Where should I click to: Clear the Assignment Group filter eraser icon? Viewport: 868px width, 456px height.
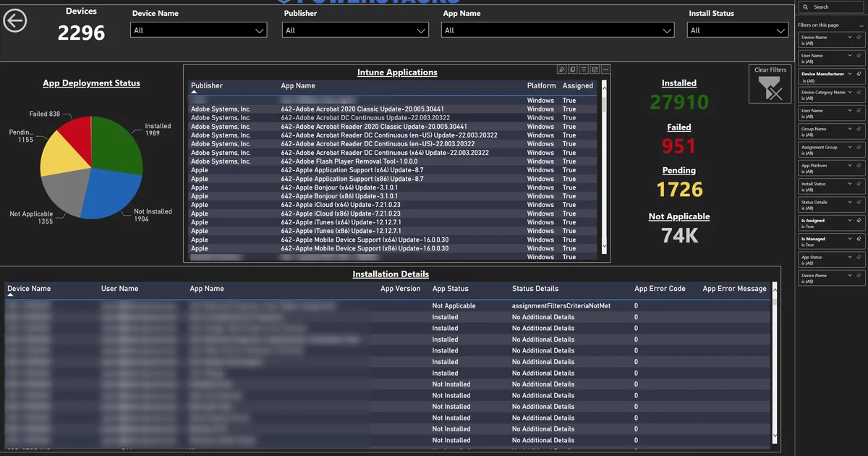(859, 147)
